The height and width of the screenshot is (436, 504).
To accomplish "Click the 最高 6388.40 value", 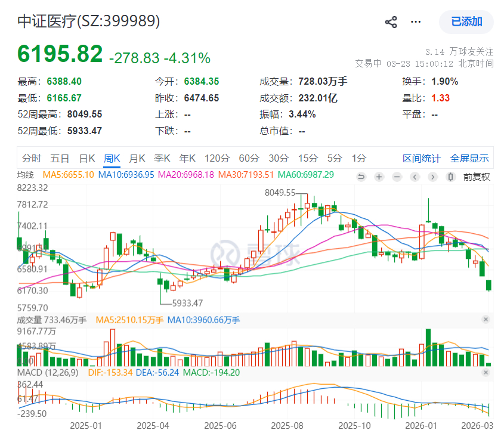I will tap(64, 81).
